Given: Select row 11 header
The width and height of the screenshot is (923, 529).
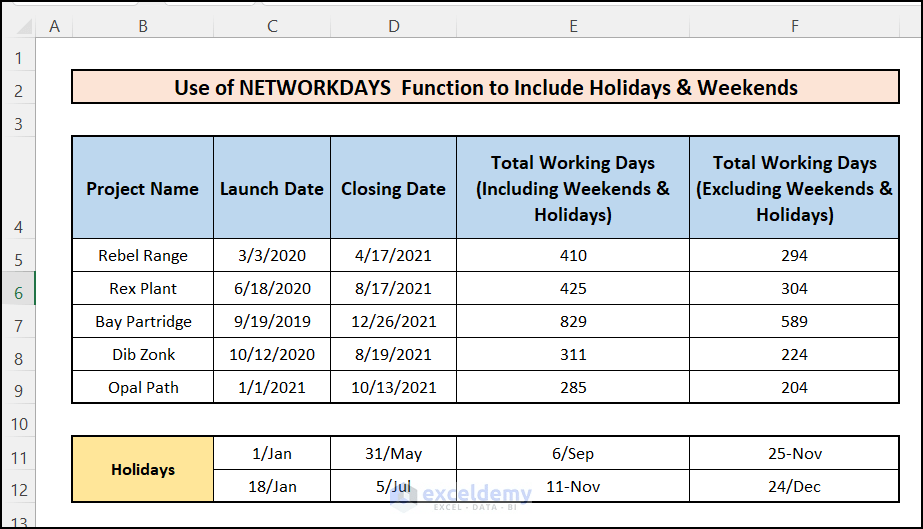Looking at the screenshot, I should coord(18,453).
